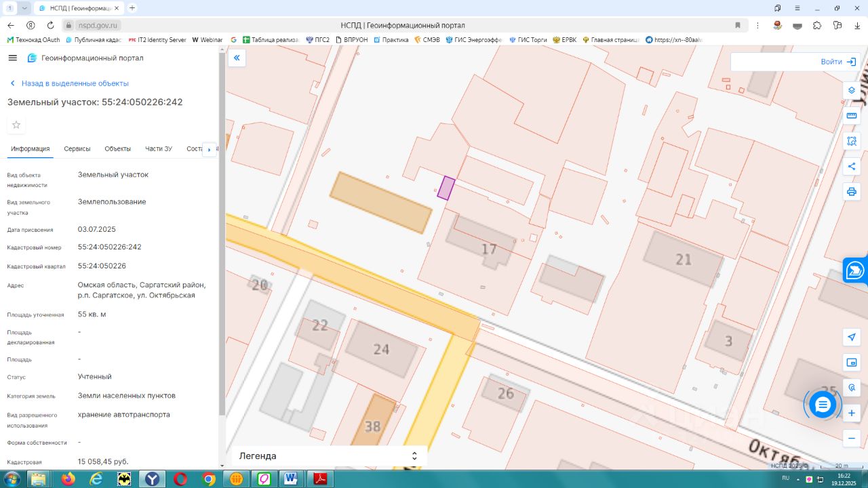Zoom in on the map
The image size is (868, 488).
tap(852, 413)
